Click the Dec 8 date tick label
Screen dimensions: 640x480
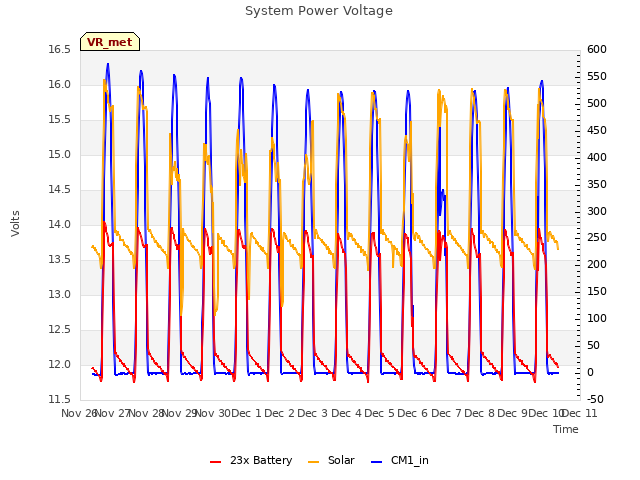[x=479, y=413]
